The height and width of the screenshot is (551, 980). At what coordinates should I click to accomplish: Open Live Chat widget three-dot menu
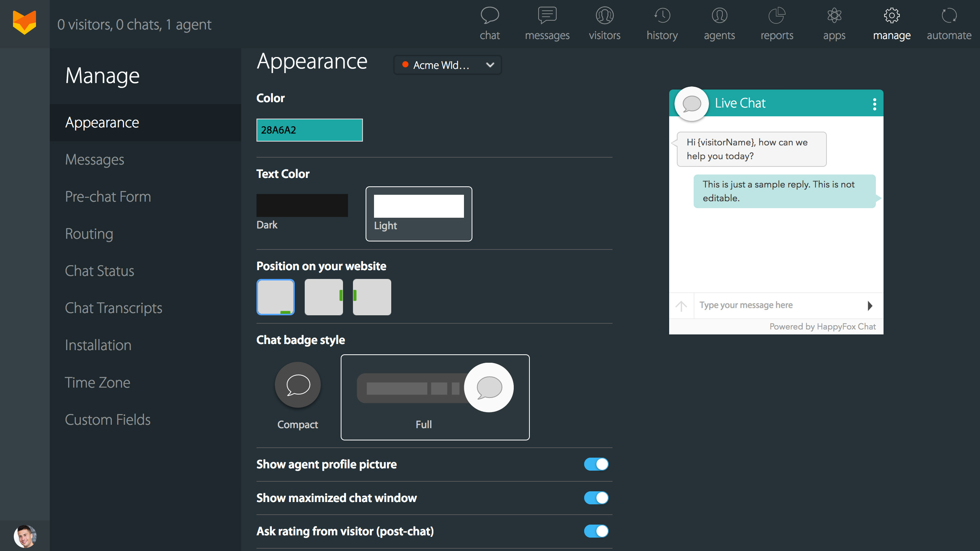click(x=874, y=104)
